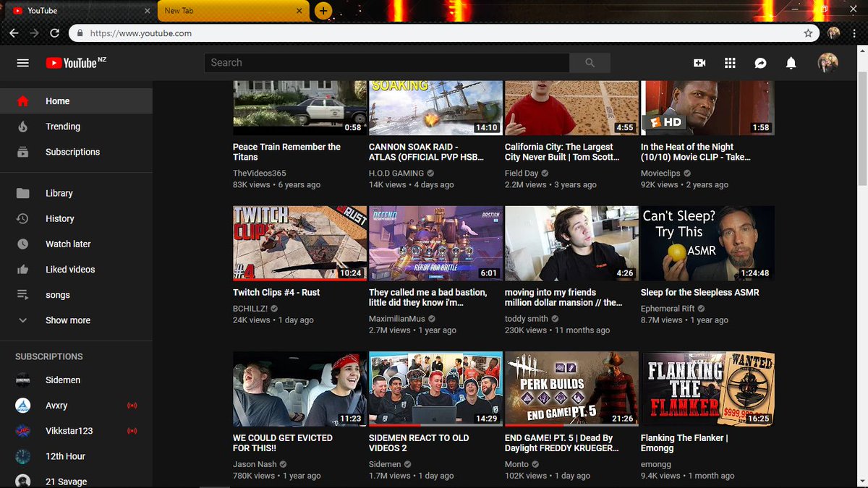Open the account avatar in YouTube header
The image size is (868, 488).
(828, 63)
